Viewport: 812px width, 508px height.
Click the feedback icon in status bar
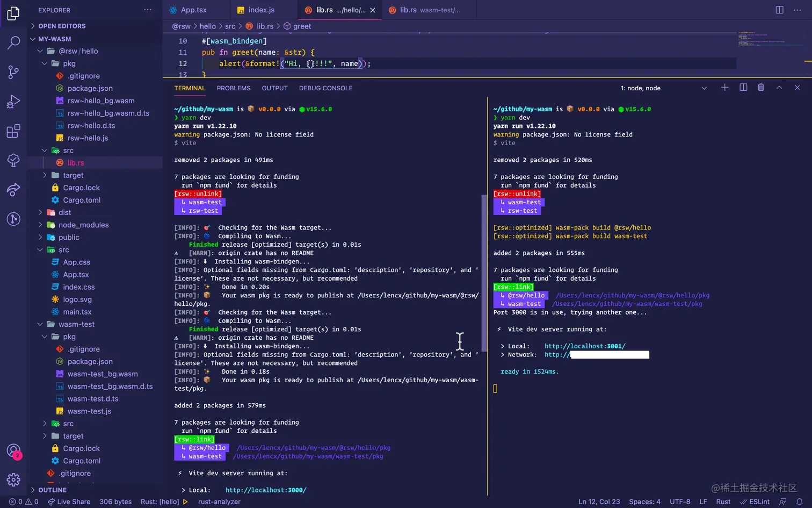783,502
